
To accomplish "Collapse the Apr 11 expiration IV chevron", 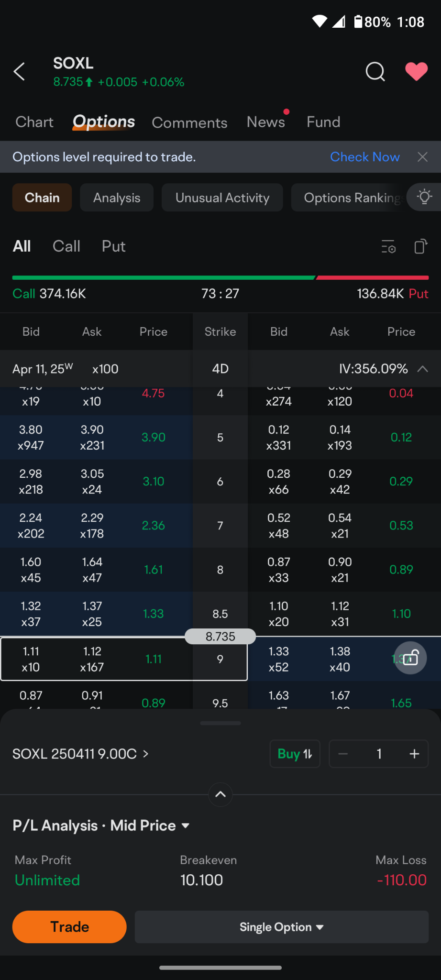I will 423,369.
